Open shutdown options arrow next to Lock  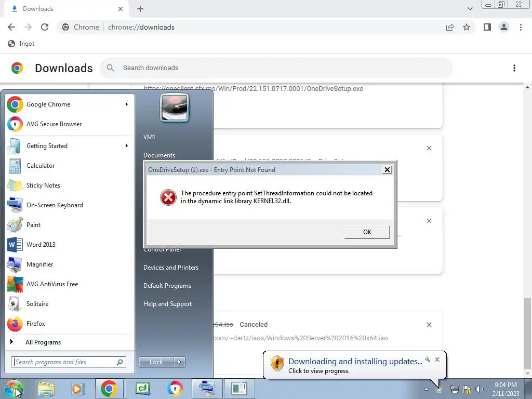(x=179, y=362)
